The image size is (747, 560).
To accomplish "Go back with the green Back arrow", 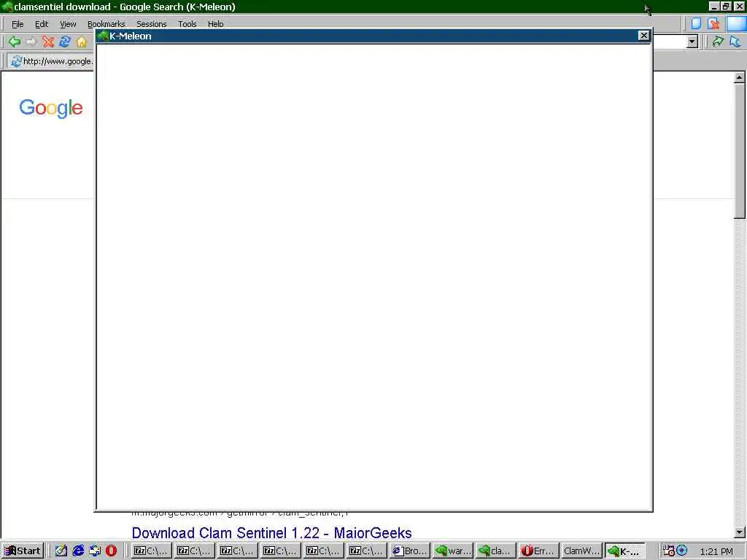I will click(x=15, y=42).
